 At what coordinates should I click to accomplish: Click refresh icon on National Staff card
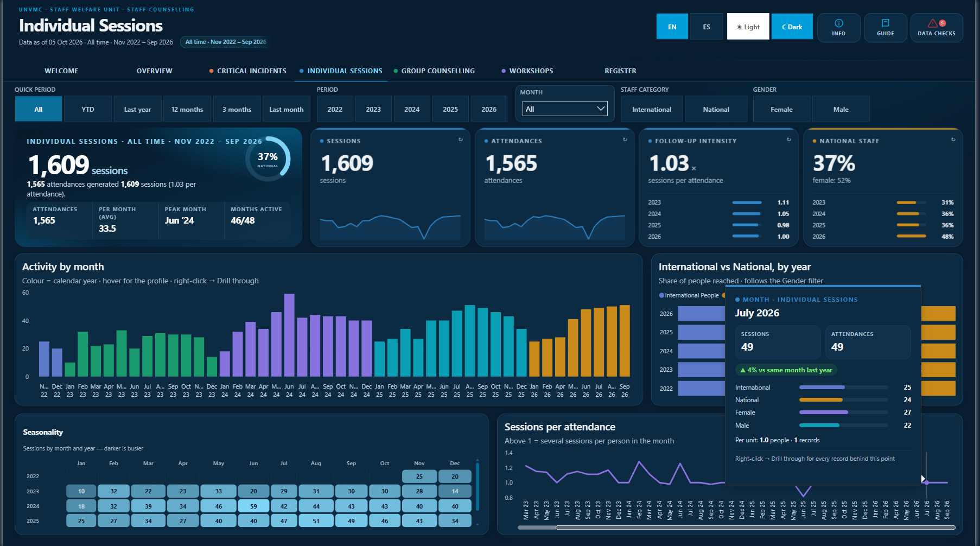(x=953, y=139)
